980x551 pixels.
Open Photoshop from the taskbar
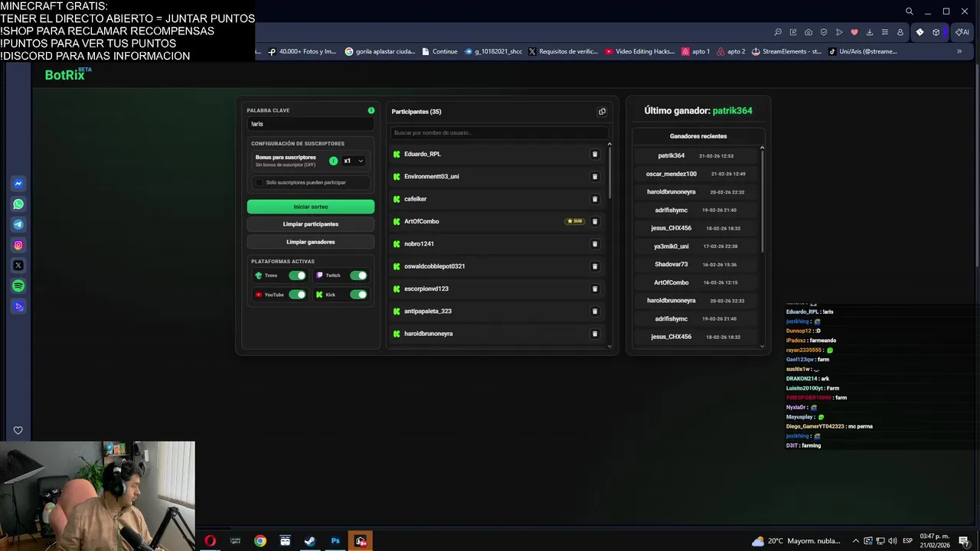point(335,541)
